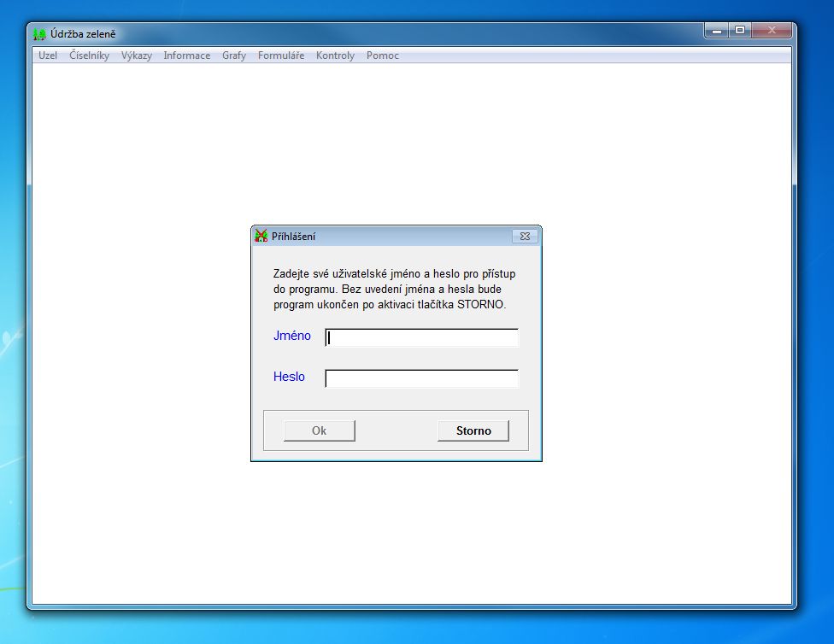This screenshot has height=644, width=834.
Task: Click the Heslo label
Action: point(289,377)
